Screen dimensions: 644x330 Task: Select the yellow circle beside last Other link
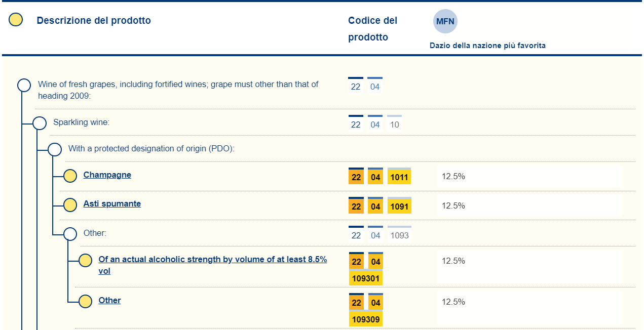[85, 301]
